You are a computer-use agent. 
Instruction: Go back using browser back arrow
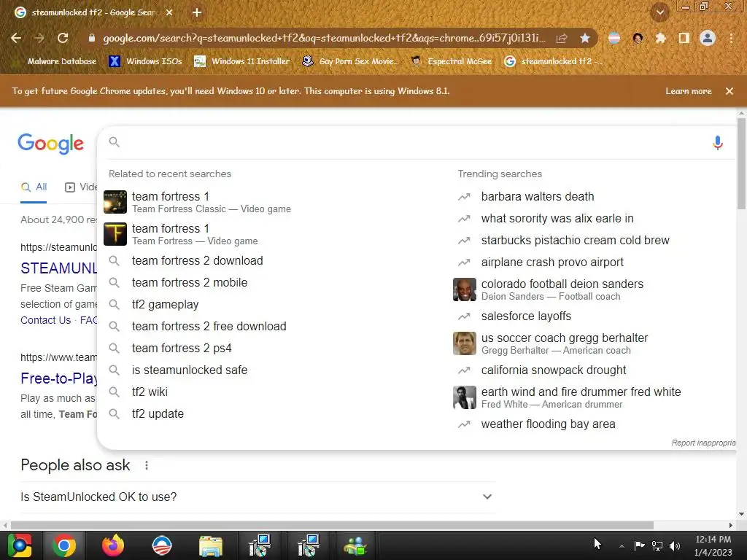[16, 38]
